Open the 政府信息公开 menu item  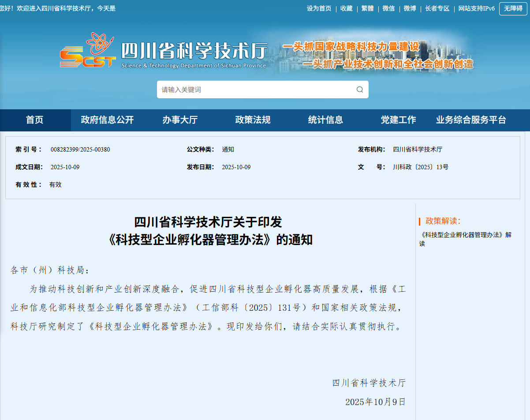pos(107,120)
